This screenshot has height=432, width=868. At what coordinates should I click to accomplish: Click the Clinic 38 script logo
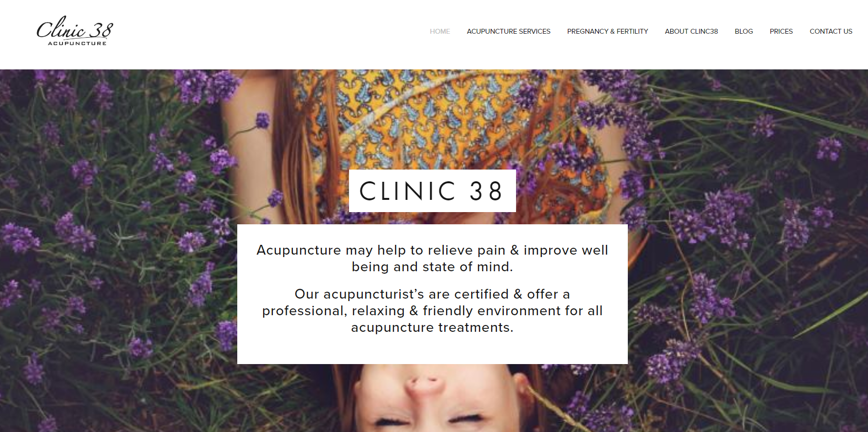click(75, 31)
